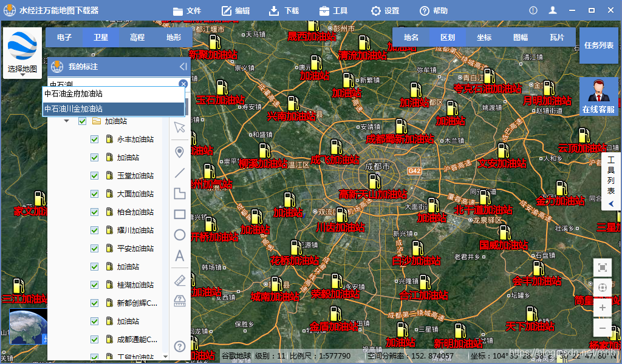Select the text label tool
Screen dimensions: 622x364
(180, 256)
